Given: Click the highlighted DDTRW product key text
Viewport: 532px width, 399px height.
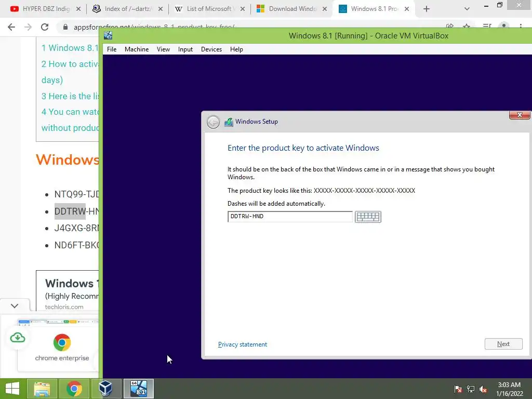Looking at the screenshot, I should (x=70, y=211).
